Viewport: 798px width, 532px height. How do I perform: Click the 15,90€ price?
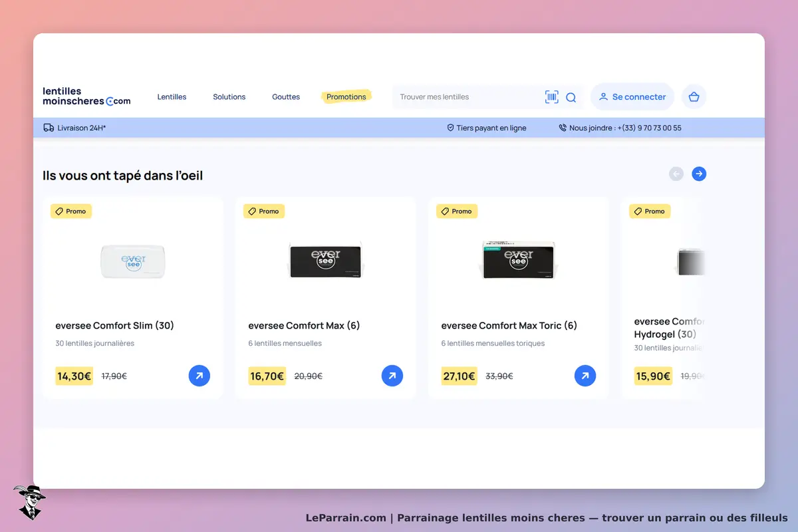652,376
